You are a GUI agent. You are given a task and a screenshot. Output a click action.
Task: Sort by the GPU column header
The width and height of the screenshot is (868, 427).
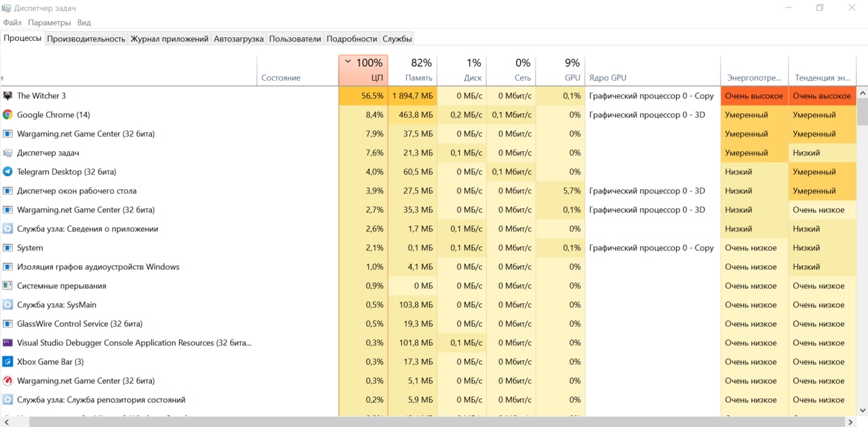tap(560, 70)
